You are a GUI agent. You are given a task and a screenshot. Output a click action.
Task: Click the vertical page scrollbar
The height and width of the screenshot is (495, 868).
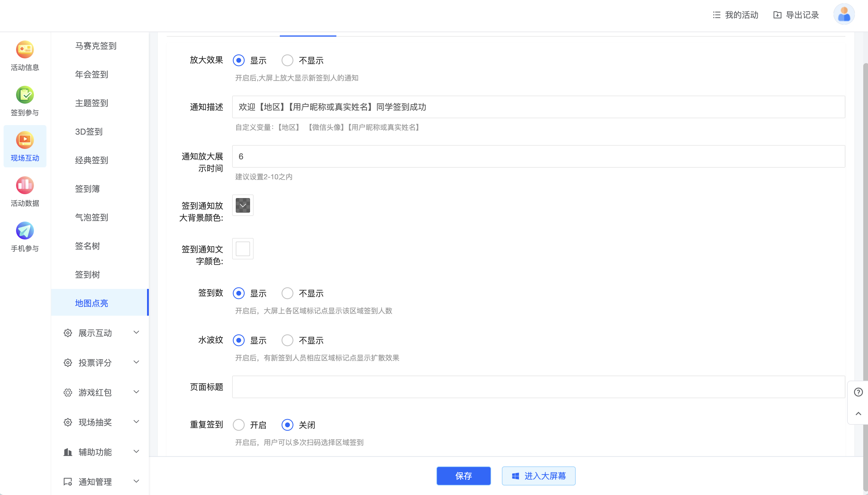(x=865, y=277)
